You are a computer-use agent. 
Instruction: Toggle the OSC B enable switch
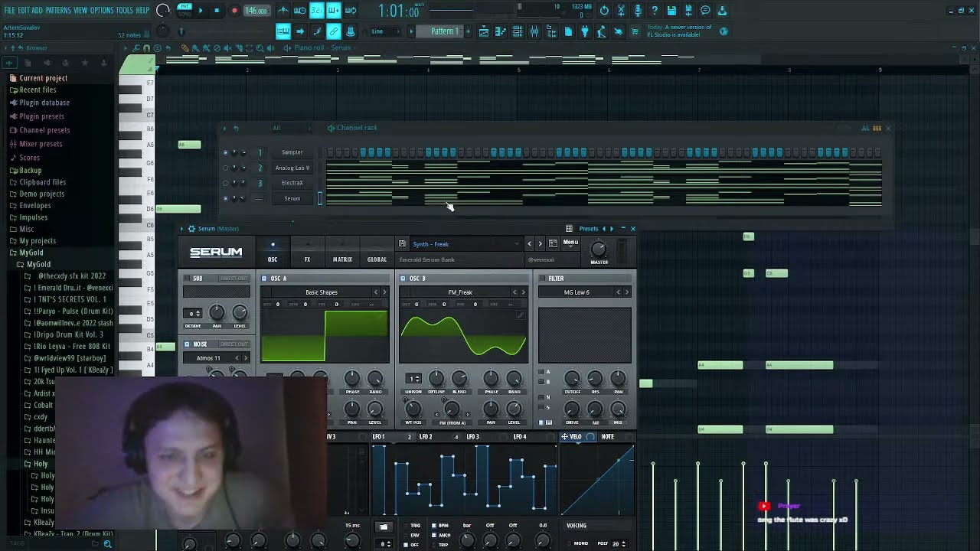tap(403, 279)
